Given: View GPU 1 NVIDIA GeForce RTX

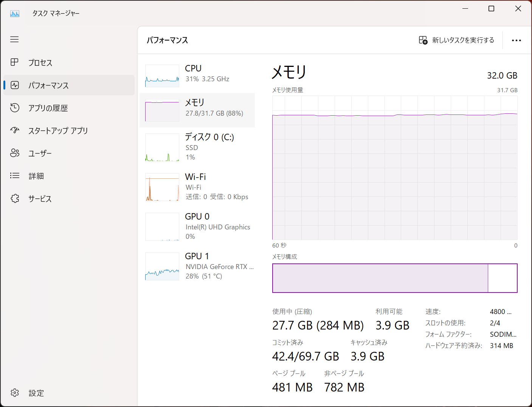Looking at the screenshot, I should 197,266.
